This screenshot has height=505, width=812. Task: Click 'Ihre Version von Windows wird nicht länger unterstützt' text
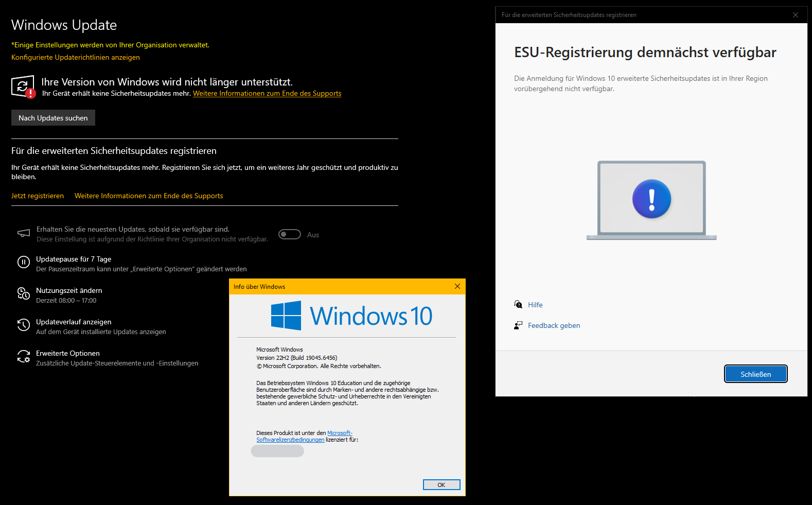click(x=167, y=82)
